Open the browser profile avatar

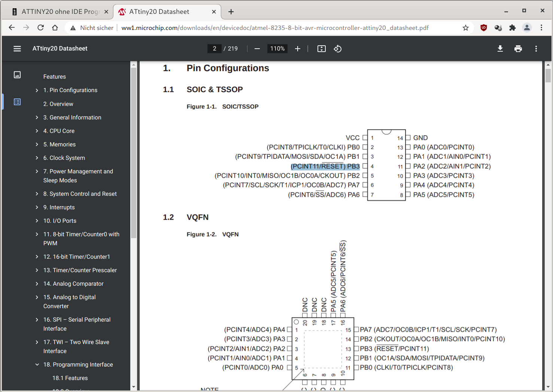[527, 28]
